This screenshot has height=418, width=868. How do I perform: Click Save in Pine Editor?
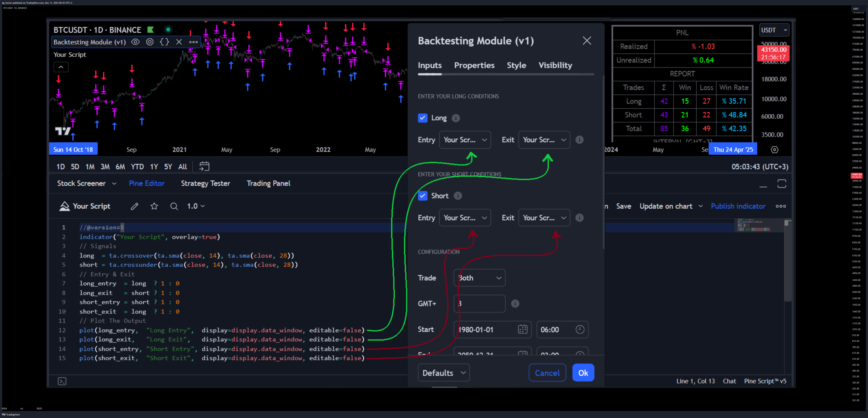pyautogui.click(x=623, y=206)
